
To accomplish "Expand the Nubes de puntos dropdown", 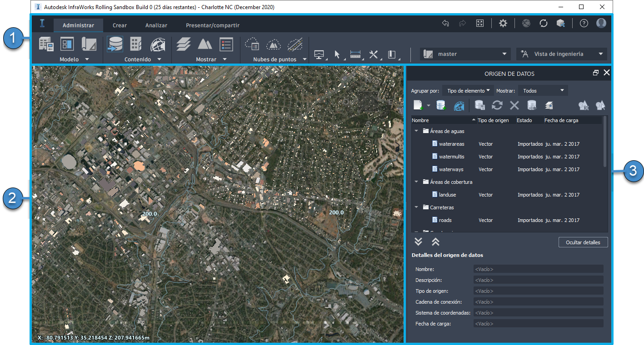I will tap(305, 59).
